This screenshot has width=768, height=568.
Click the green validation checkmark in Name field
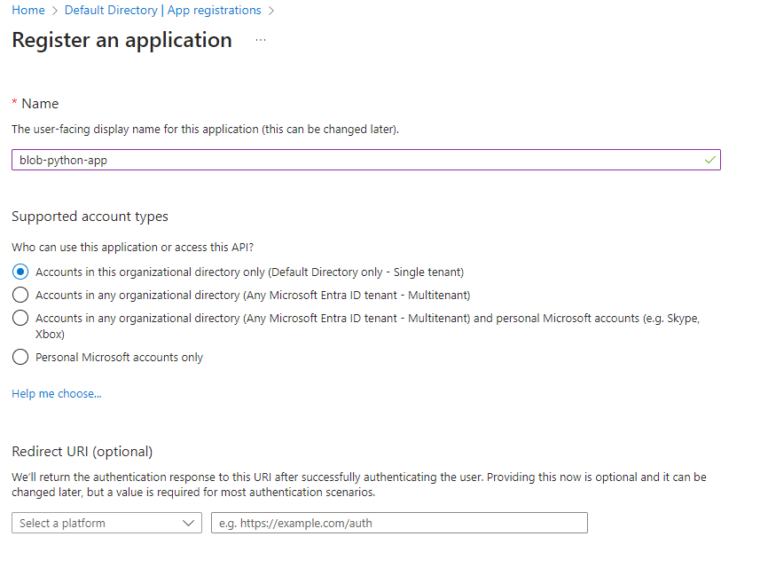[x=710, y=160]
